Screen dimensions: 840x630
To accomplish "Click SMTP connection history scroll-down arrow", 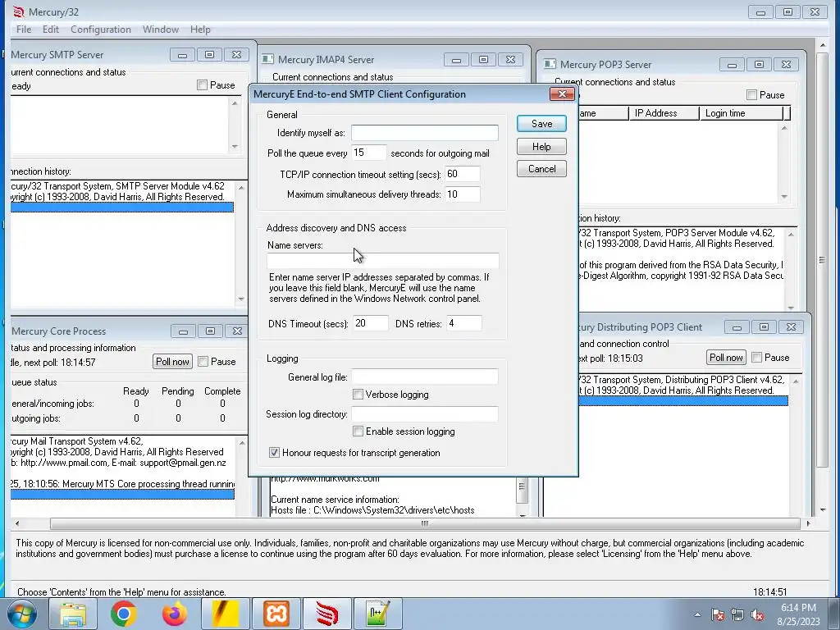I will pyautogui.click(x=241, y=299).
